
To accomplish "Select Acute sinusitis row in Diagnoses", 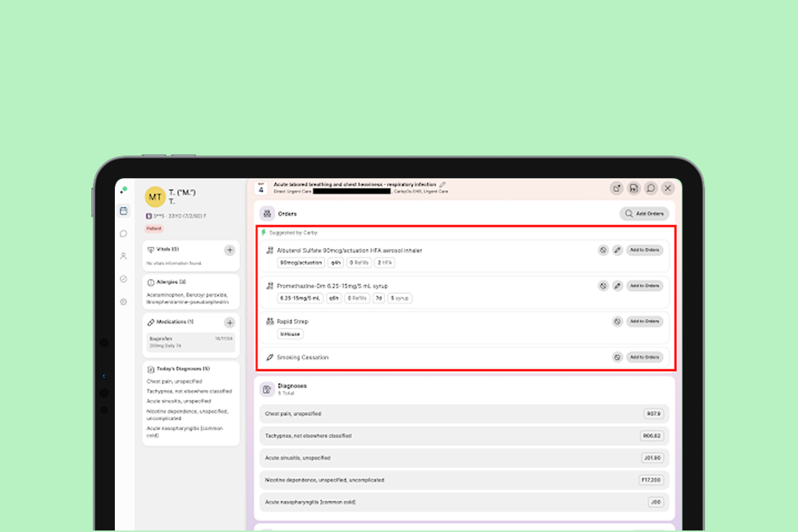I will 464,458.
